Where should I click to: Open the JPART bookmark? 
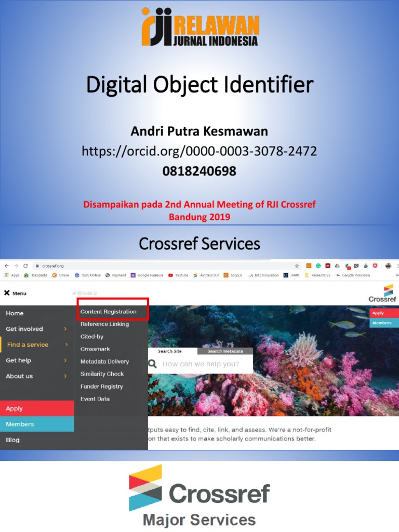(291, 275)
